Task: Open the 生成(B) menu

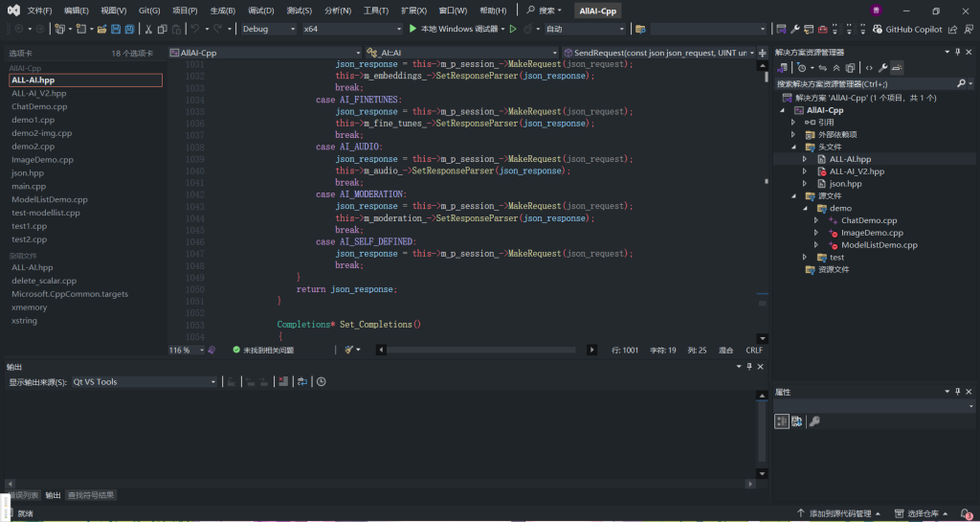Action: click(223, 11)
